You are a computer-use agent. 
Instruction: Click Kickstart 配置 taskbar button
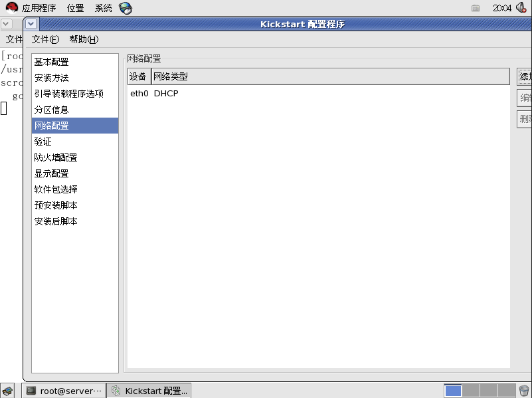149,391
